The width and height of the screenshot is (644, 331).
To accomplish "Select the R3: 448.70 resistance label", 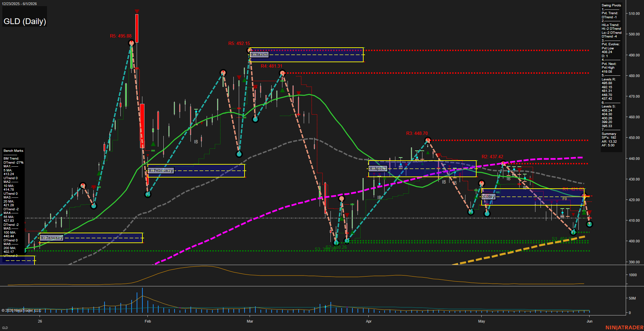I will [417, 134].
